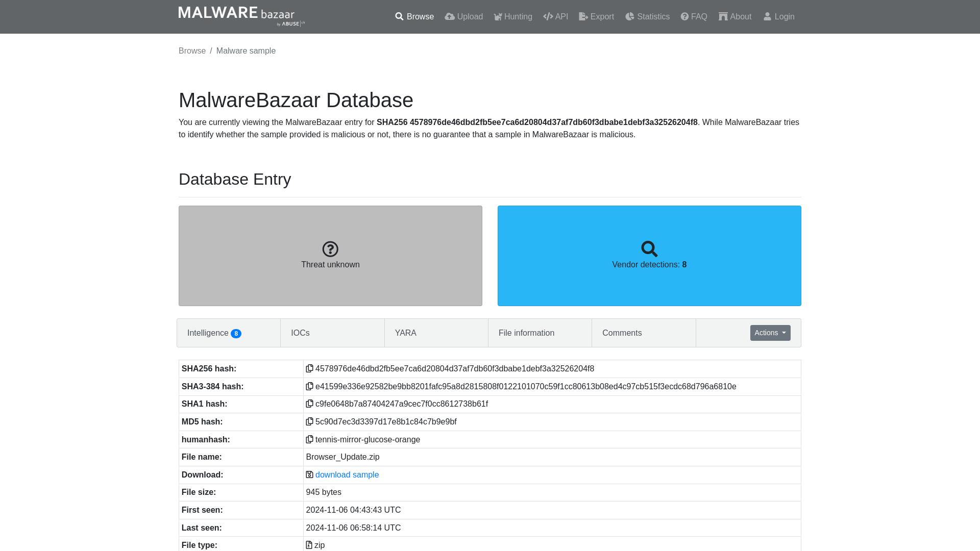Image resolution: width=980 pixels, height=551 pixels.
Task: Copy the MD5 hash value
Action: pyautogui.click(x=309, y=421)
